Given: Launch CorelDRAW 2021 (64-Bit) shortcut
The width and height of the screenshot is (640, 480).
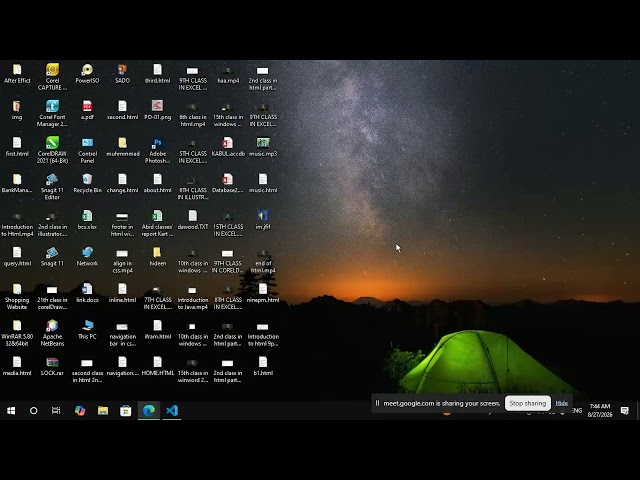Looking at the screenshot, I should (52, 150).
